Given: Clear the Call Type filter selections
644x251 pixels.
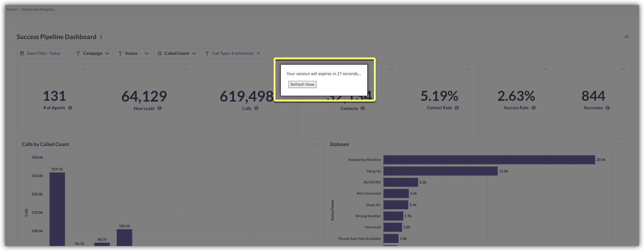Looking at the screenshot, I should [258, 53].
